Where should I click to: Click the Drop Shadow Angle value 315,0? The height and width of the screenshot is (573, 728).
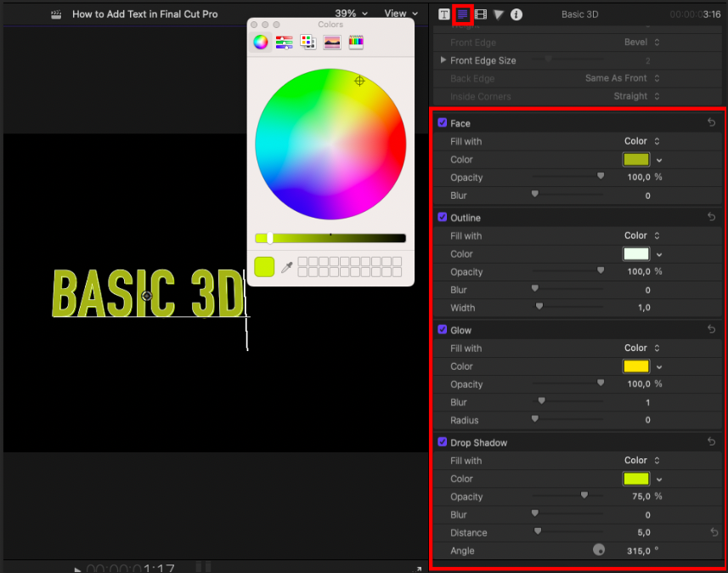point(639,551)
